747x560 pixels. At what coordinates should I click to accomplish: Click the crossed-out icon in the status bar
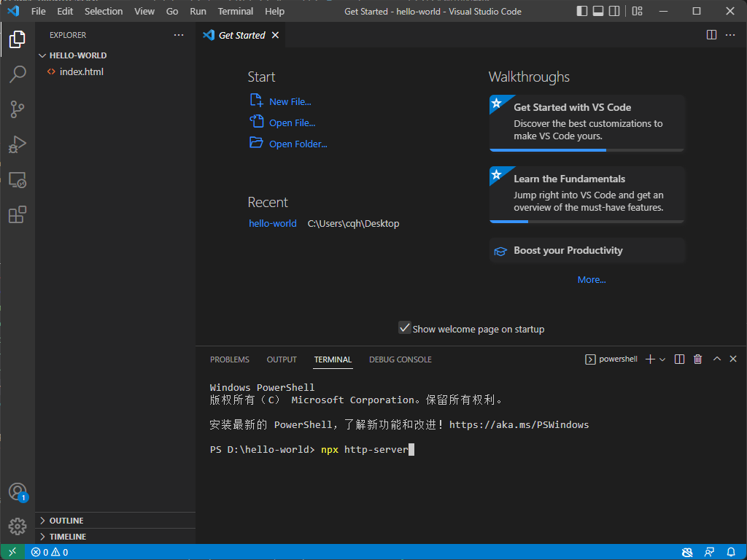click(x=687, y=553)
